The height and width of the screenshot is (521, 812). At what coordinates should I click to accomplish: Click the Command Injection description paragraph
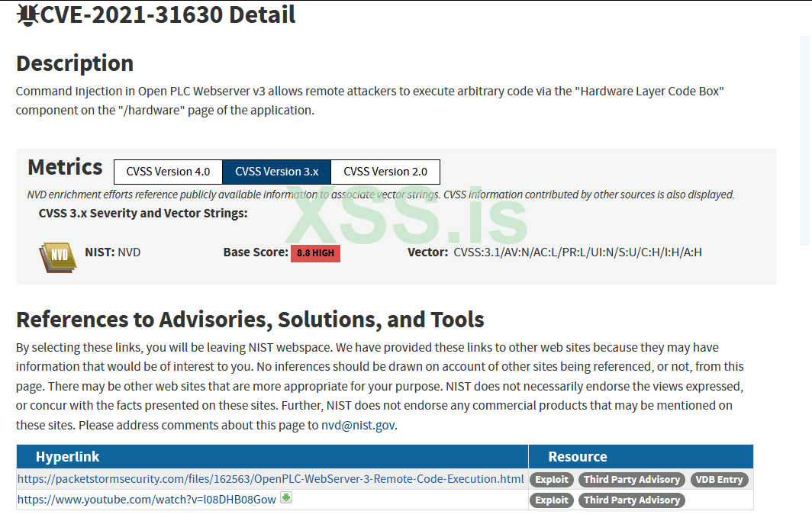369,101
